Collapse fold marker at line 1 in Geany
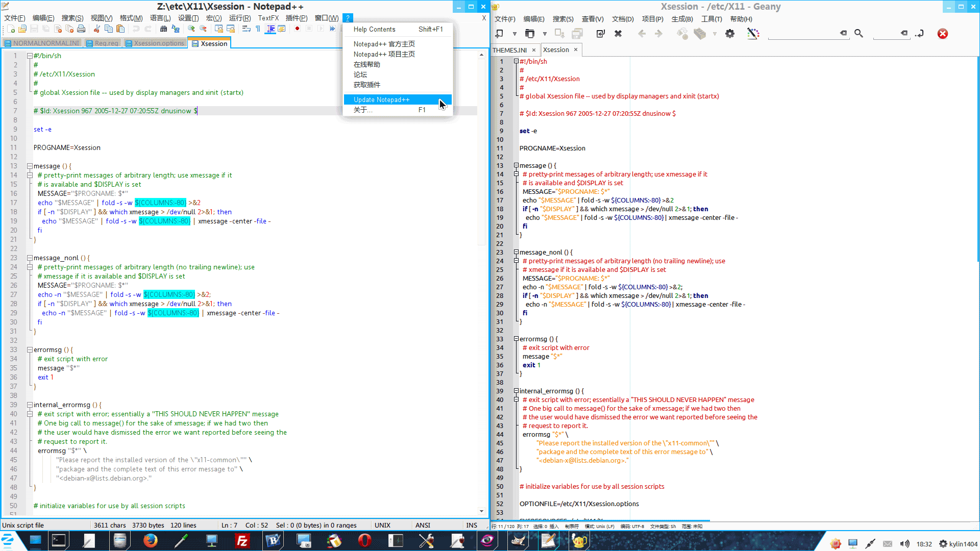This screenshot has height=551, width=980. click(516, 61)
